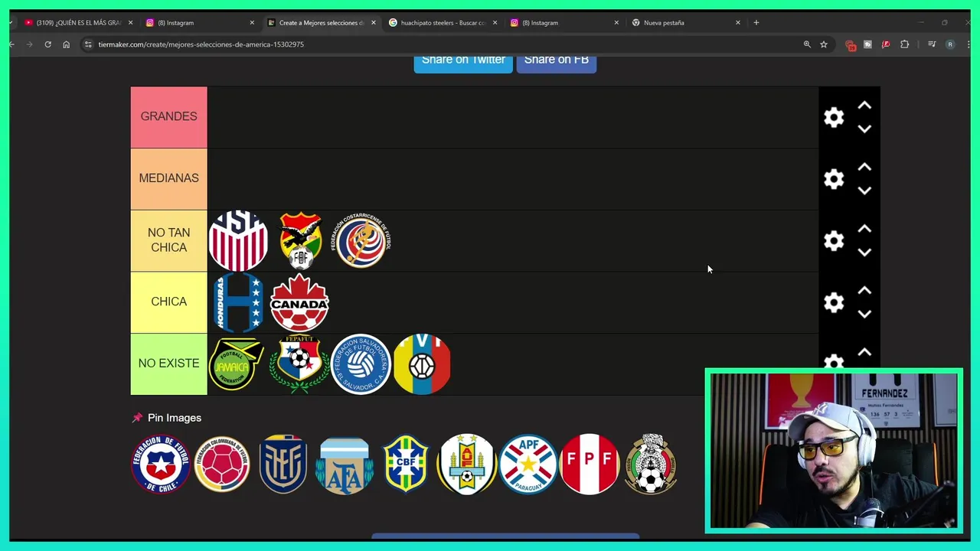Image resolution: width=980 pixels, height=551 pixels.
Task: Select the Honduras crest in CHICA row
Action: [238, 302]
